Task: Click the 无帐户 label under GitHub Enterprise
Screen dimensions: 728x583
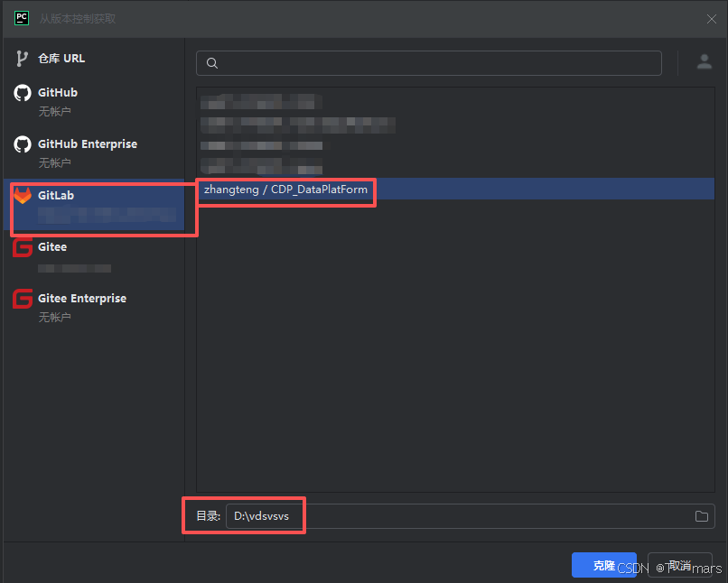Action: coord(54,162)
